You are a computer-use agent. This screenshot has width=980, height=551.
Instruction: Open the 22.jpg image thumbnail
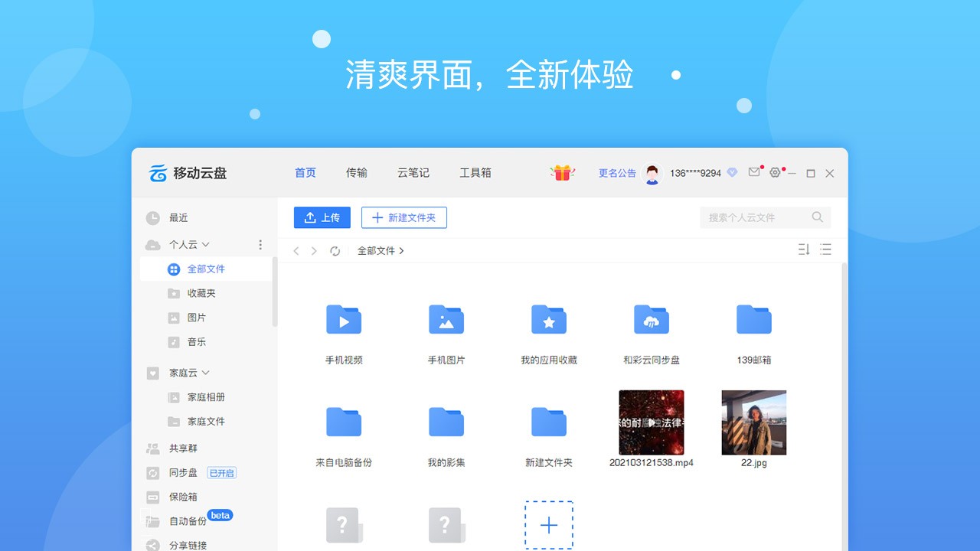click(753, 422)
